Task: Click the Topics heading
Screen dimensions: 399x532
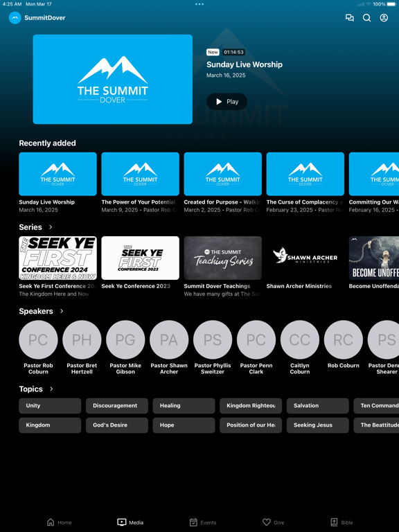Action: pos(31,389)
